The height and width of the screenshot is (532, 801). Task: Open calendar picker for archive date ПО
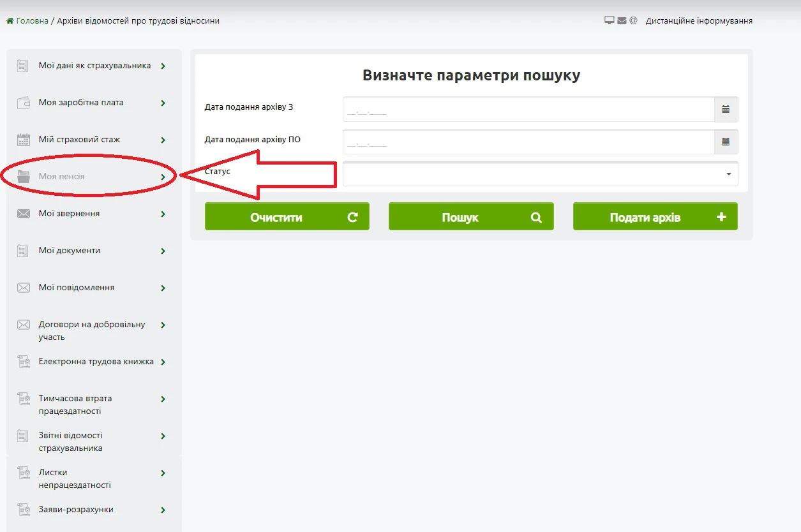(726, 142)
